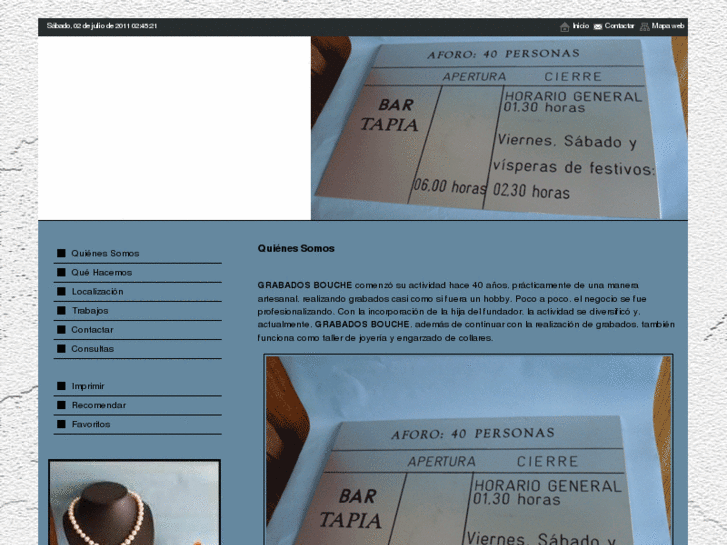The height and width of the screenshot is (545, 727).
Task: Click the bold GRABADOS BOUCHE text opening the paragraph
Action: [x=305, y=285]
